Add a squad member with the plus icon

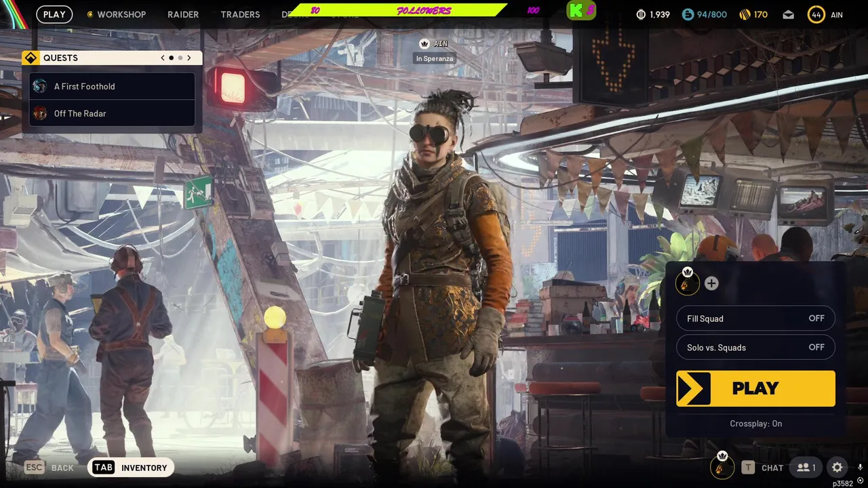tap(711, 283)
